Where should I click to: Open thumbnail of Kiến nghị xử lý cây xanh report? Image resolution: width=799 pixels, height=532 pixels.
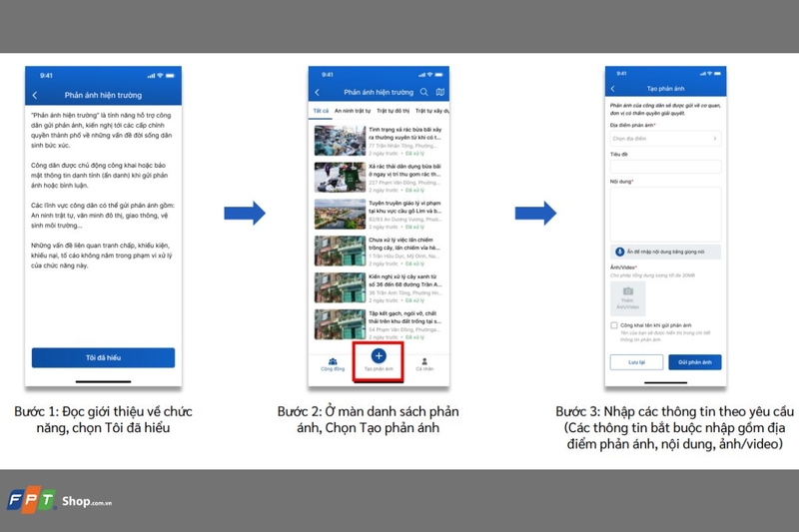point(340,287)
